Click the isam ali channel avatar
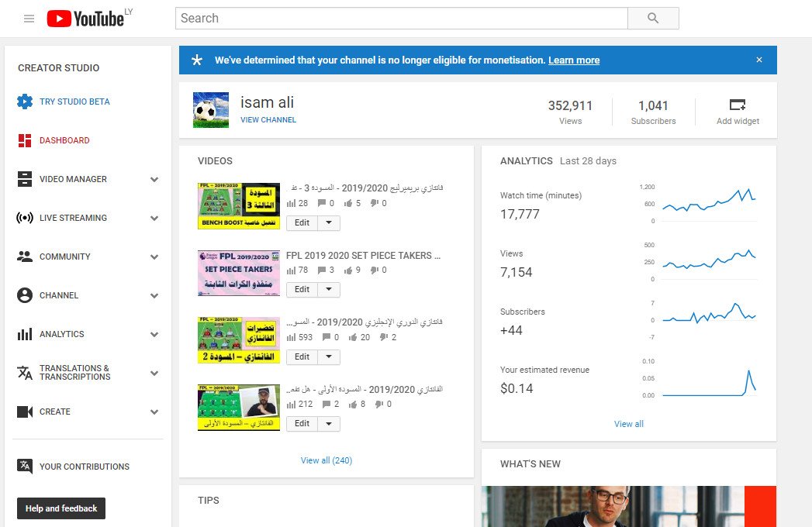 tap(211, 110)
